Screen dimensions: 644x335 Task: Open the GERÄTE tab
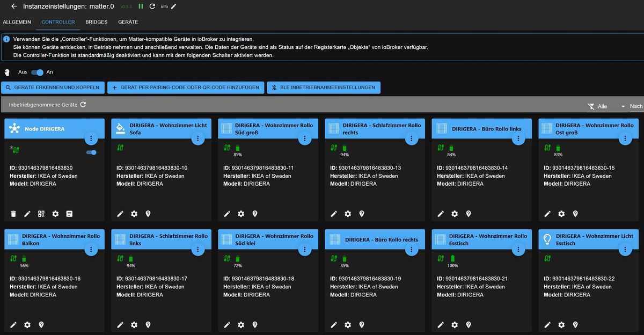tap(128, 22)
